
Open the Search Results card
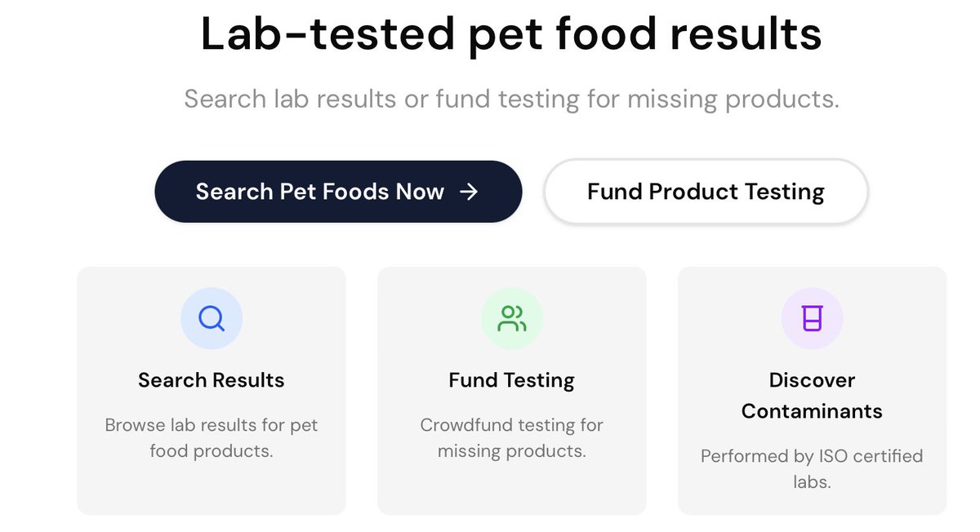click(212, 391)
